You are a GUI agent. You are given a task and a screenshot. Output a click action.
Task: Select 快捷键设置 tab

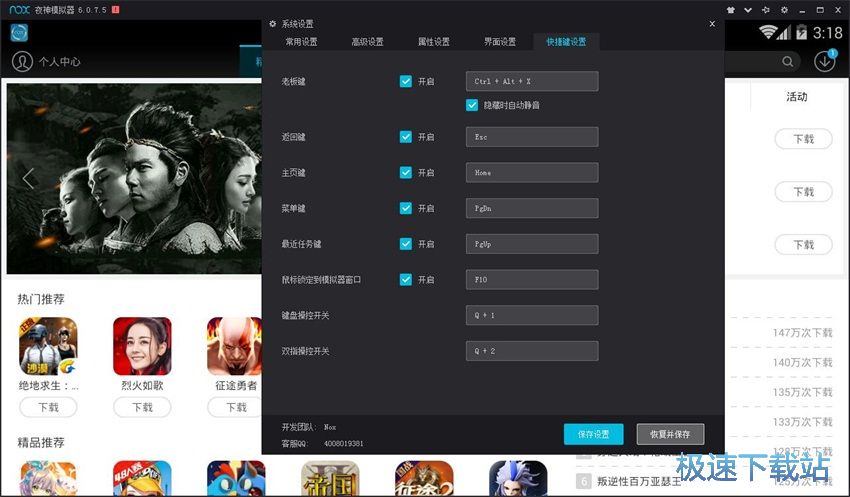coord(566,42)
